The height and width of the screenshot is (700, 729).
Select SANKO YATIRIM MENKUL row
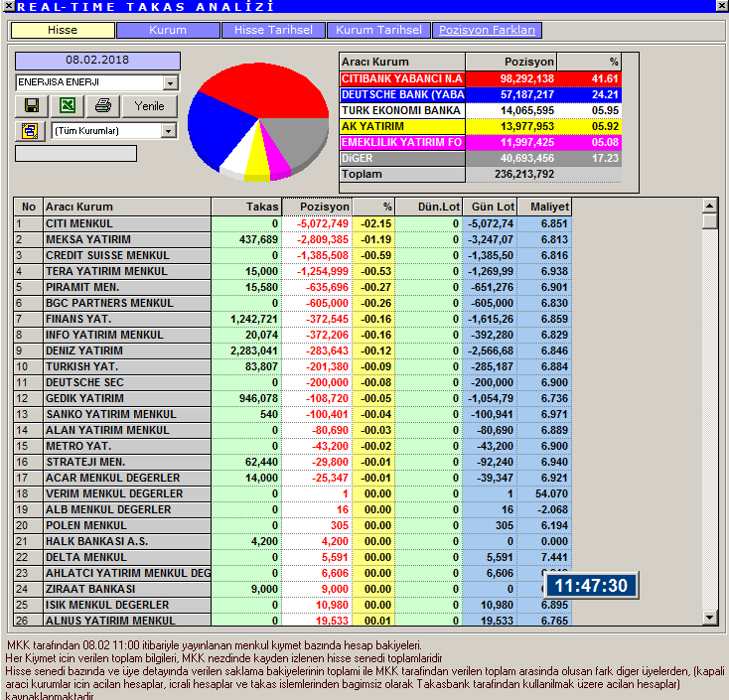pyautogui.click(x=293, y=414)
